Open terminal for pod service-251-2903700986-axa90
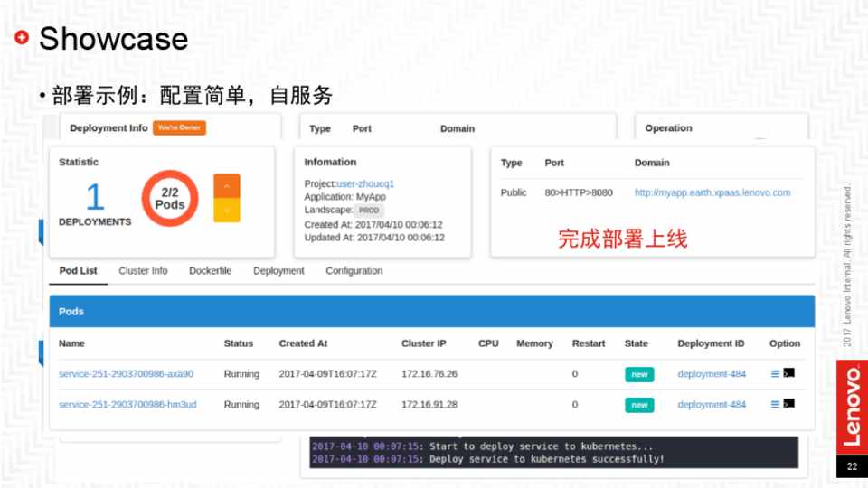868x488 pixels. pyautogui.click(x=789, y=373)
